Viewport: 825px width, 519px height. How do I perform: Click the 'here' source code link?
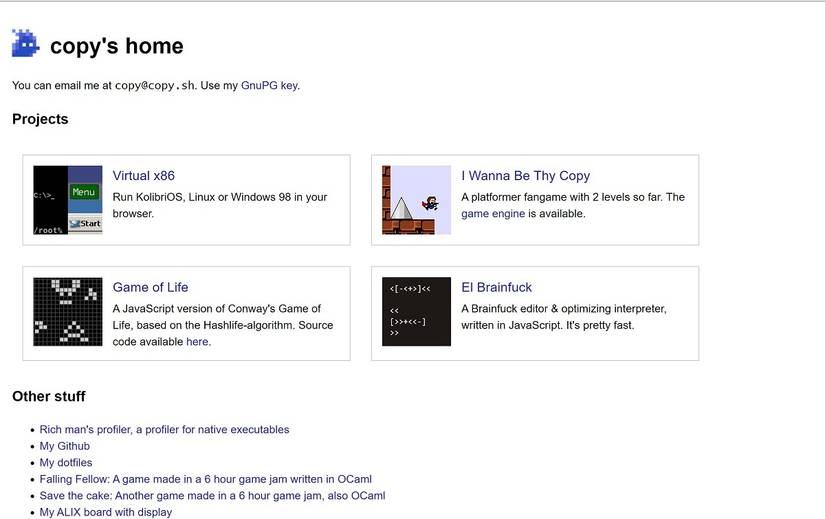click(x=197, y=342)
